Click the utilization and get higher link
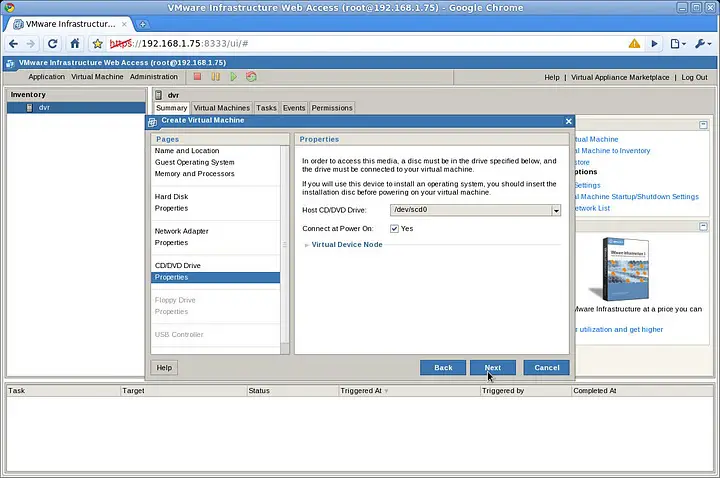The image size is (720, 478). (x=619, y=330)
